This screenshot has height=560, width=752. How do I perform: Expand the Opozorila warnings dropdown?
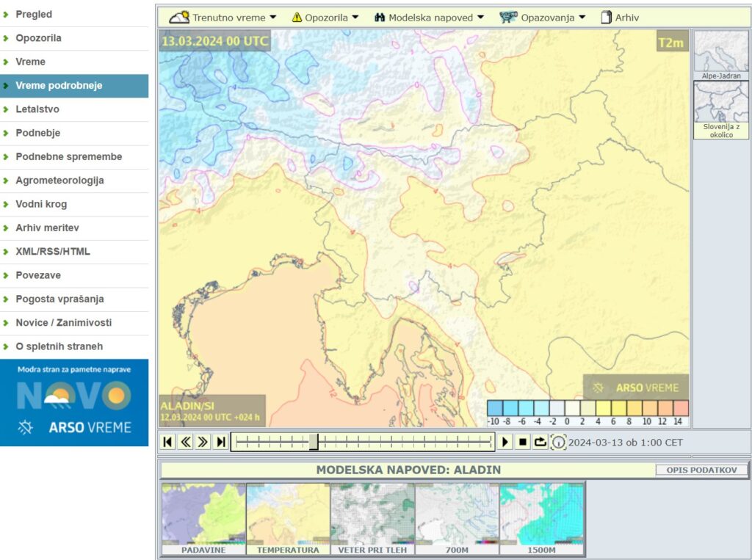point(325,18)
